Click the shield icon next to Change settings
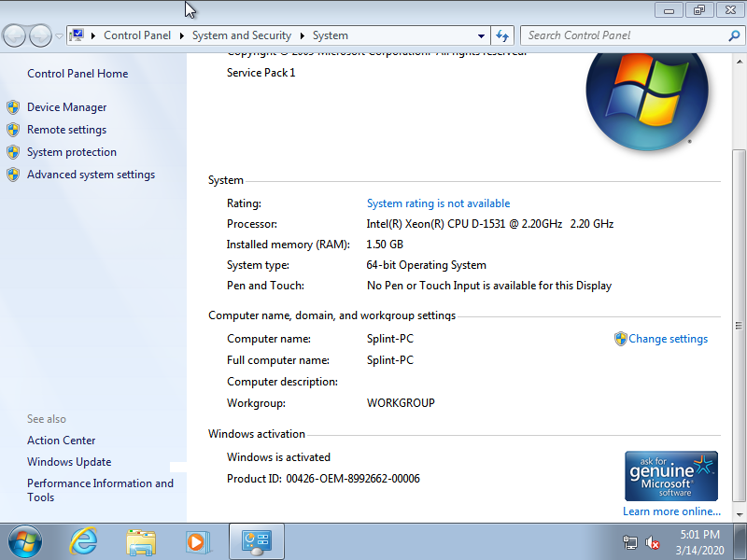 click(620, 339)
